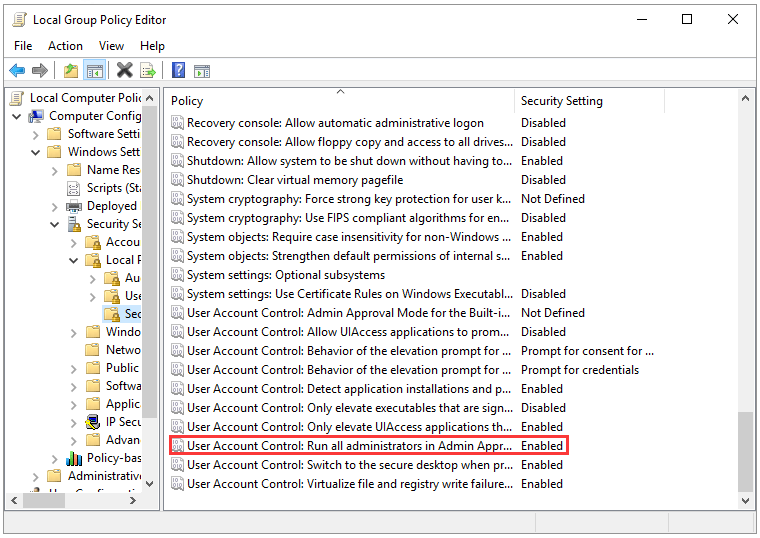Click the Optional subsystems policy icon
This screenshot has width=760, height=538.
(177, 275)
